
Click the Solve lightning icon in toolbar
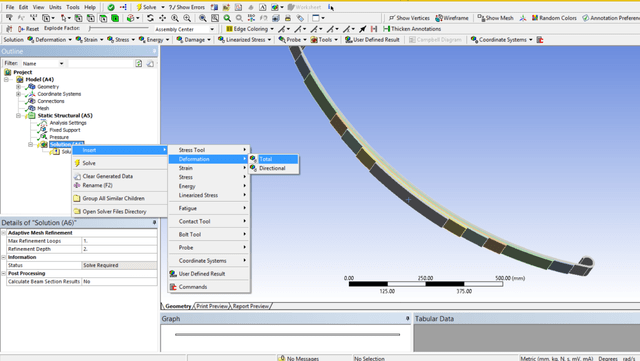pyautogui.click(x=140, y=7)
